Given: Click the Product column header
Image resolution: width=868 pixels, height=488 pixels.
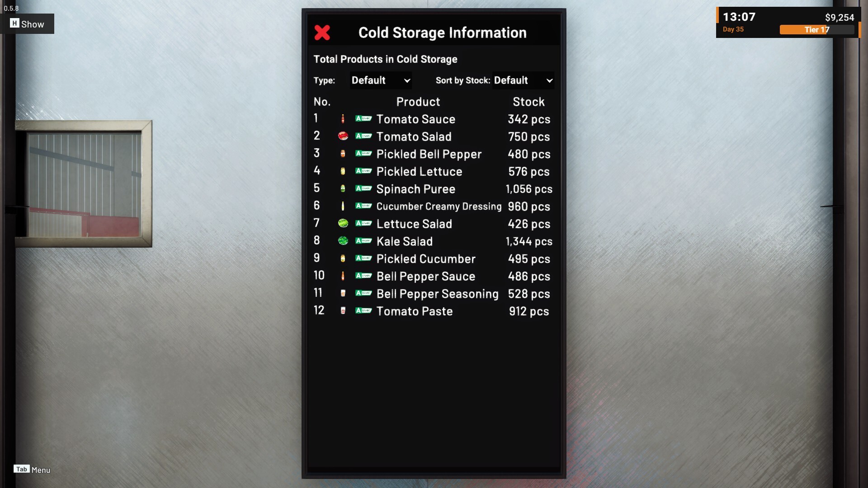Looking at the screenshot, I should pos(418,102).
